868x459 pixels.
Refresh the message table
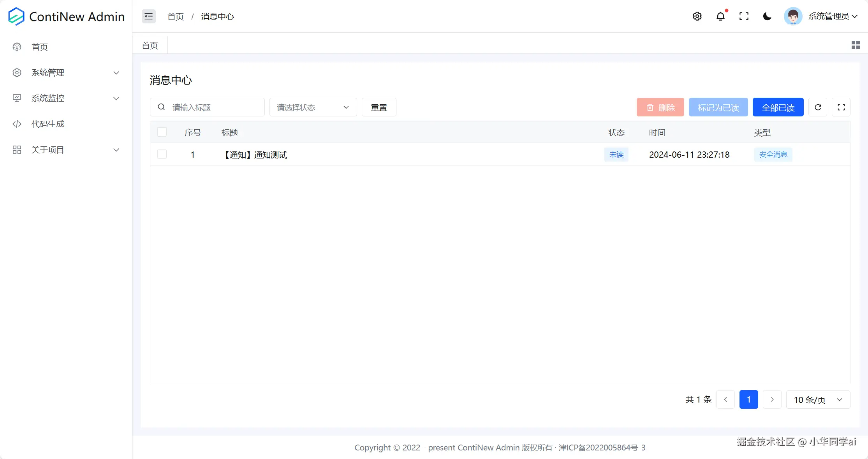[x=818, y=107]
